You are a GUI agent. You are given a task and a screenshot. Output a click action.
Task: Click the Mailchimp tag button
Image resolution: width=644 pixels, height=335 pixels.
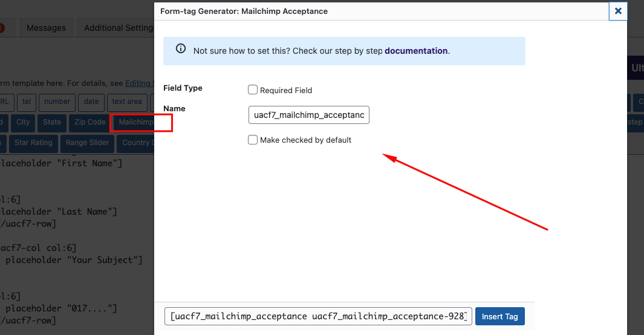pos(135,122)
